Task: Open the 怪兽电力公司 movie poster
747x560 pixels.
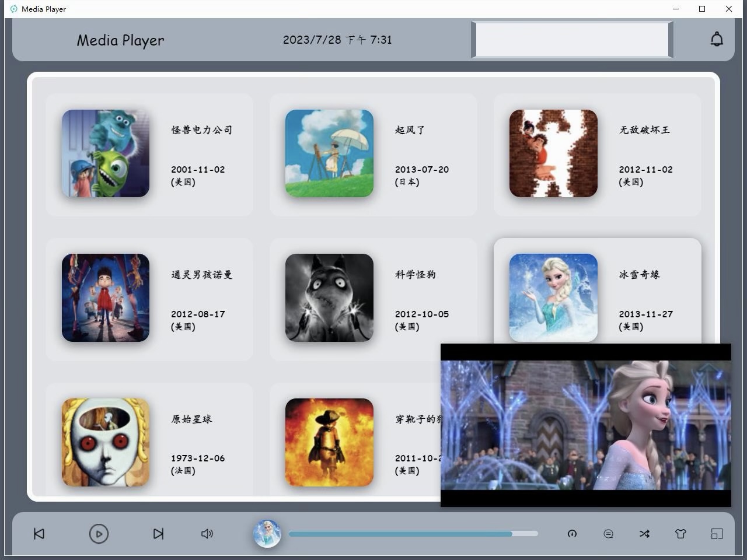Action: (x=106, y=153)
